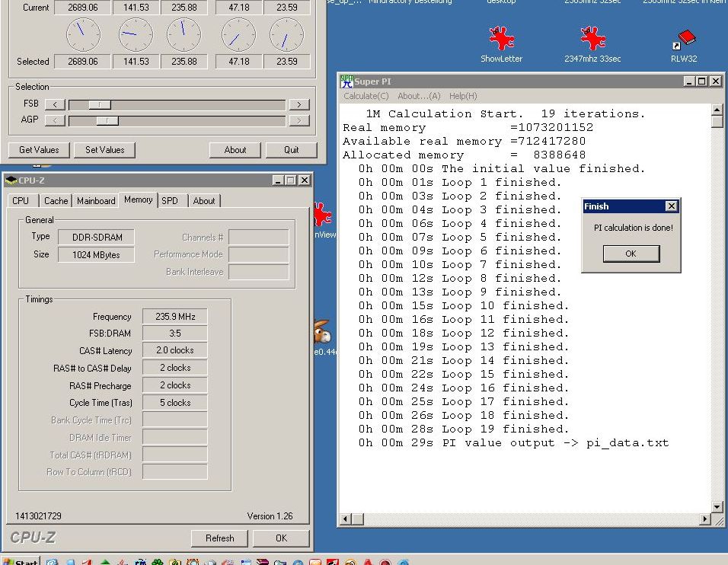This screenshot has width=728, height=565.
Task: Open Help(H) menu in Super PI
Action: click(x=463, y=96)
